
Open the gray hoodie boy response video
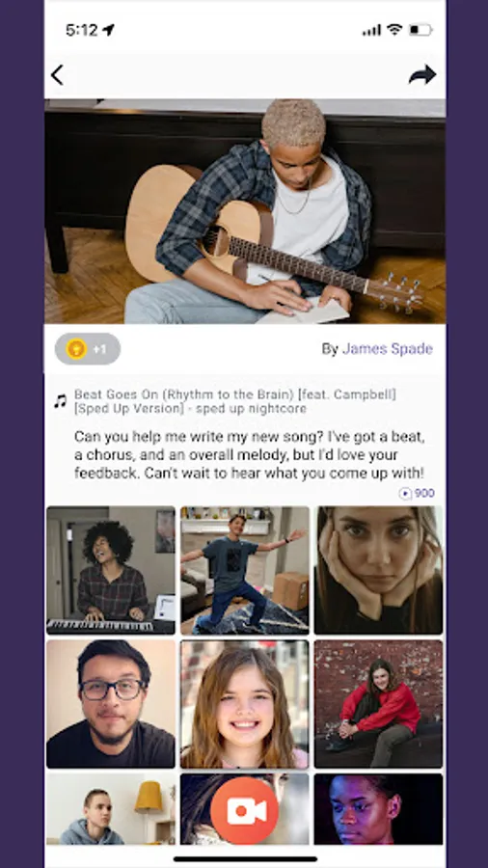[111, 809]
